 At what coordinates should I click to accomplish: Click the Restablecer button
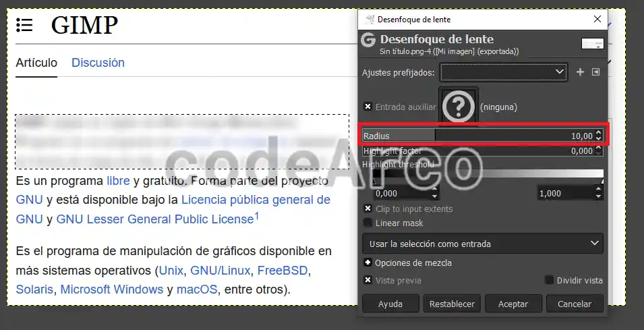452,304
